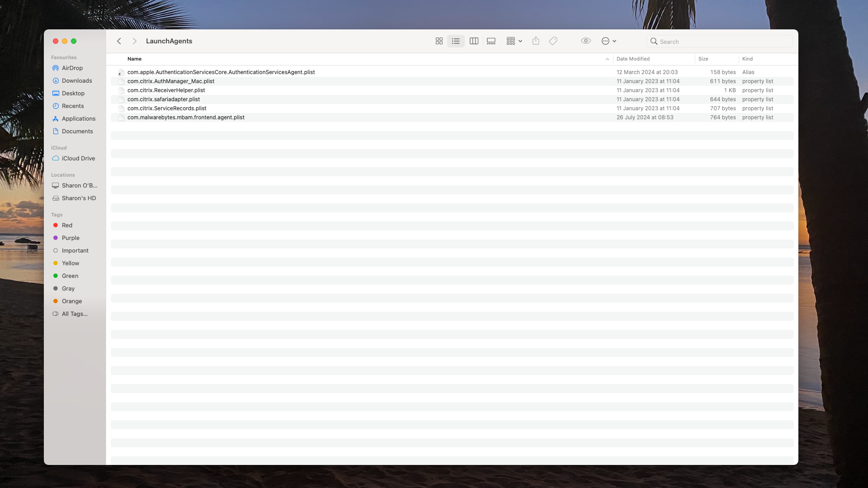Viewport: 868px width, 488px height.
Task: Switch to gallery view layout
Action: pos(491,41)
